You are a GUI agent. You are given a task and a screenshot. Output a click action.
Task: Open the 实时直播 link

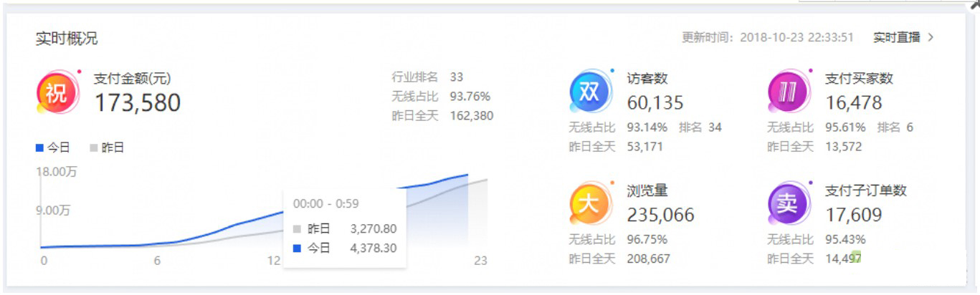896,37
